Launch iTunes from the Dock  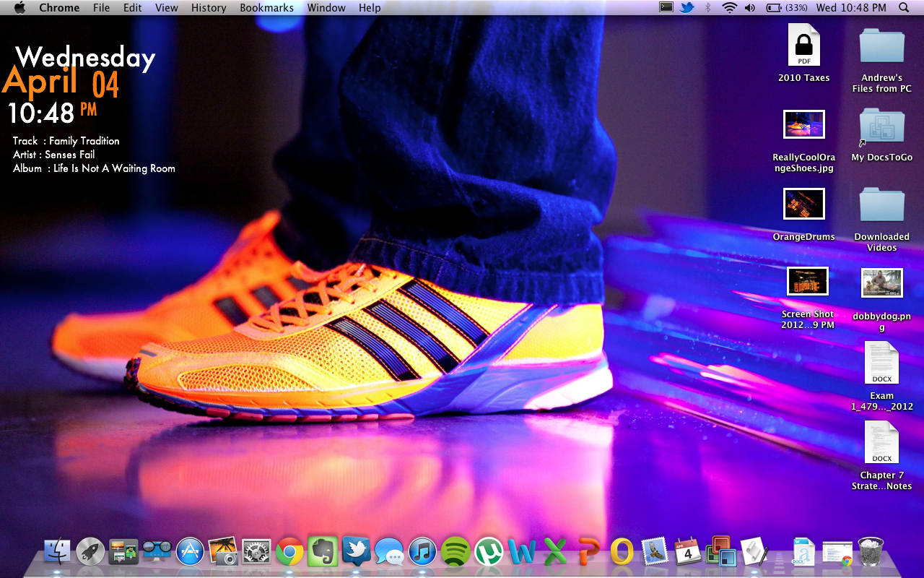point(422,552)
